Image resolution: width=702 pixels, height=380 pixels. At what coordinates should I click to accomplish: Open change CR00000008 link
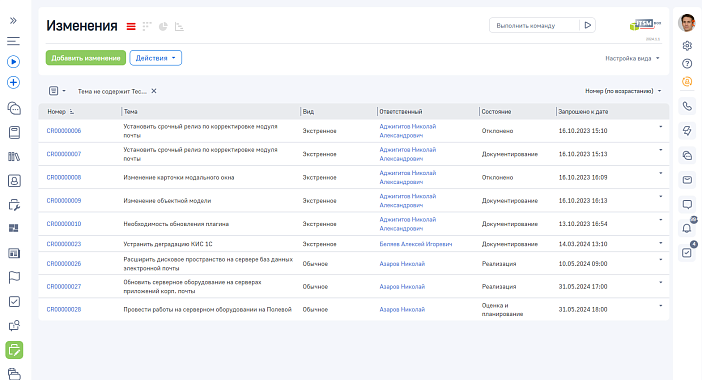64,177
